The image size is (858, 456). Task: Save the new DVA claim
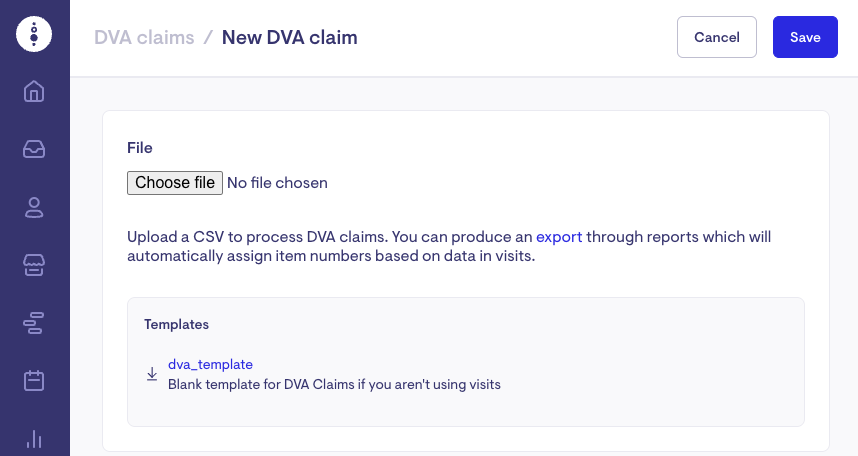point(805,37)
